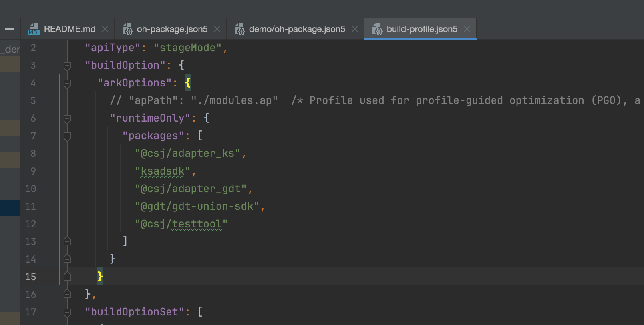Click the fold end marker on line 13
Viewport: 644px width, 325px height.
tap(67, 241)
